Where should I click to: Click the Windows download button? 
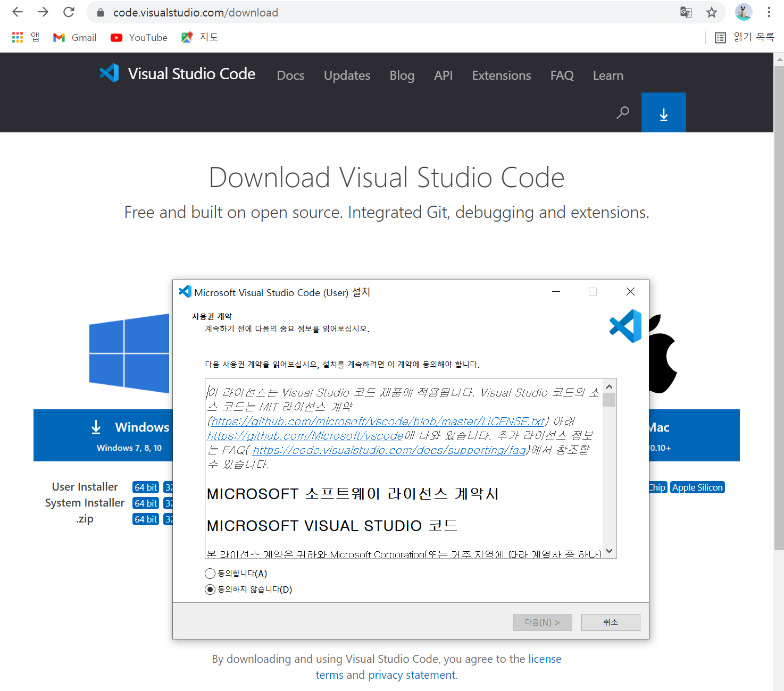coord(103,435)
